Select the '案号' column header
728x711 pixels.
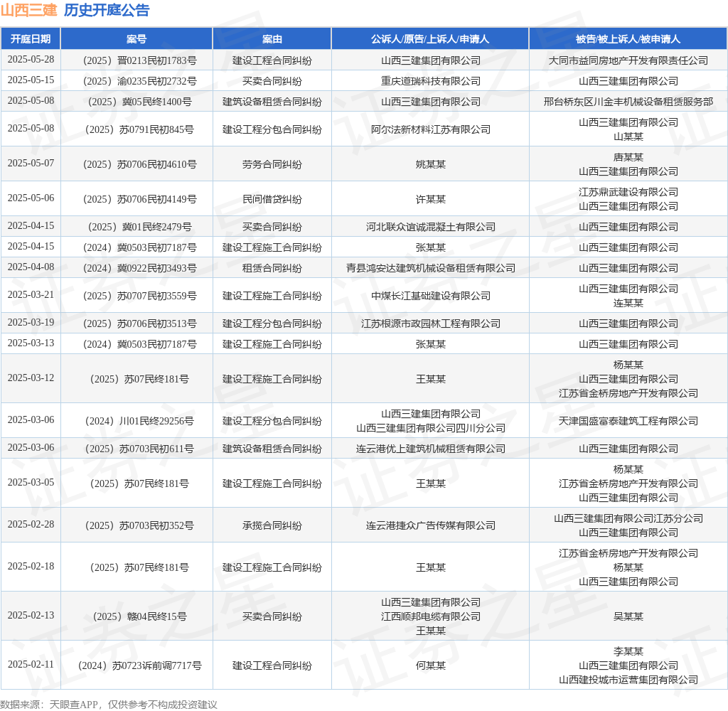click(136, 39)
